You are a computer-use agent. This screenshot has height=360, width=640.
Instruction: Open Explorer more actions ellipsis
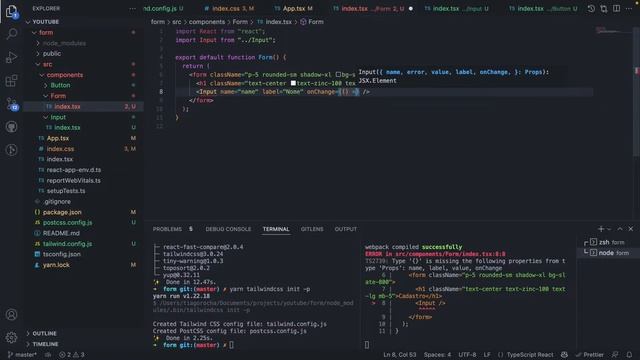point(132,9)
